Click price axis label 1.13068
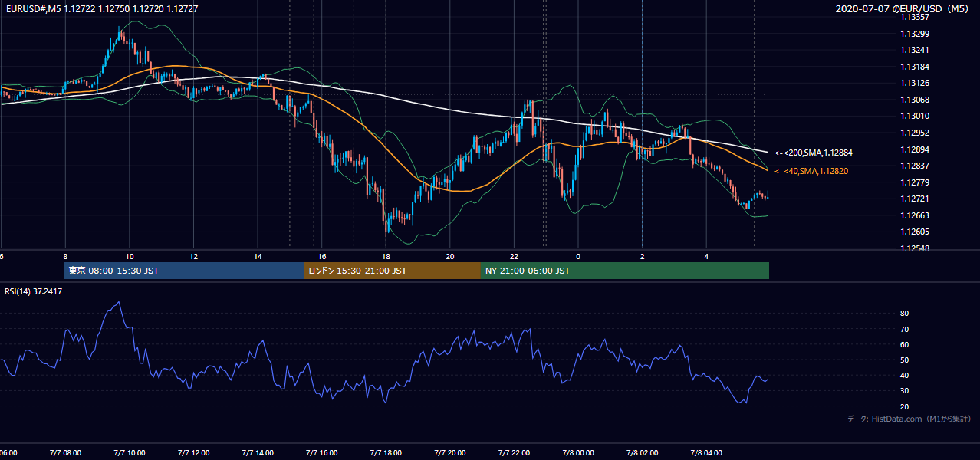 (x=916, y=100)
